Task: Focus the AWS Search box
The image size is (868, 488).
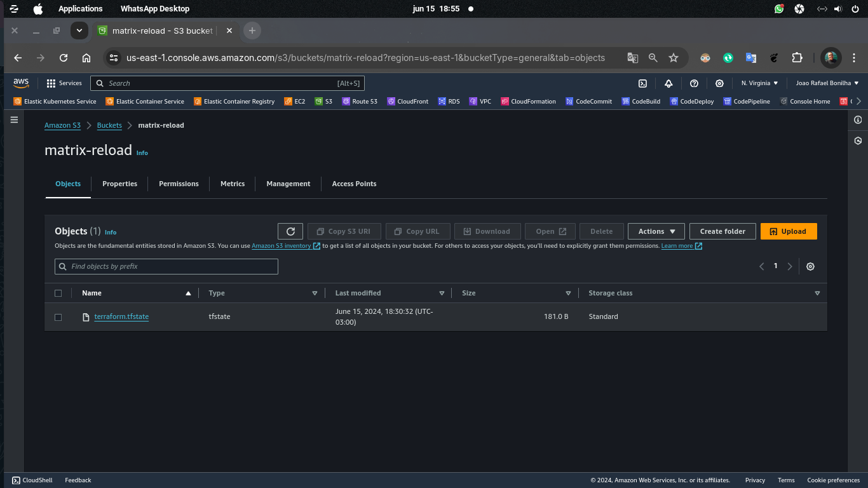Action: pos(227,83)
